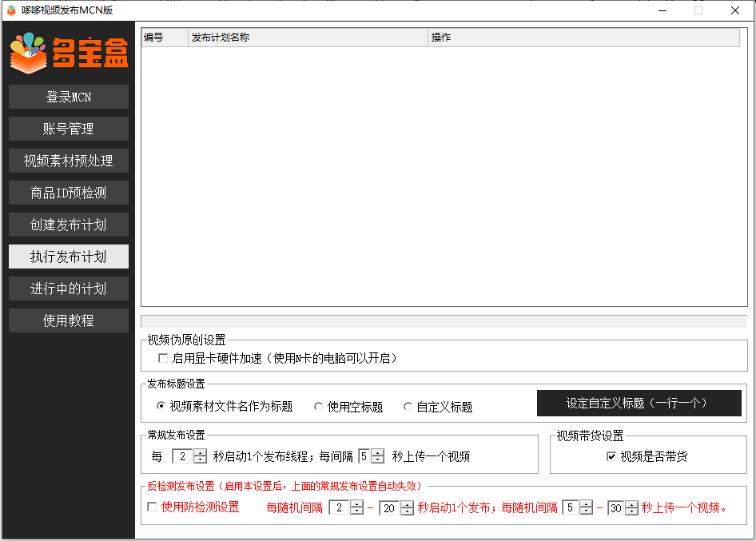Image resolution: width=756 pixels, height=541 pixels.
Task: Switch to 创建发布计划
Action: click(x=69, y=225)
